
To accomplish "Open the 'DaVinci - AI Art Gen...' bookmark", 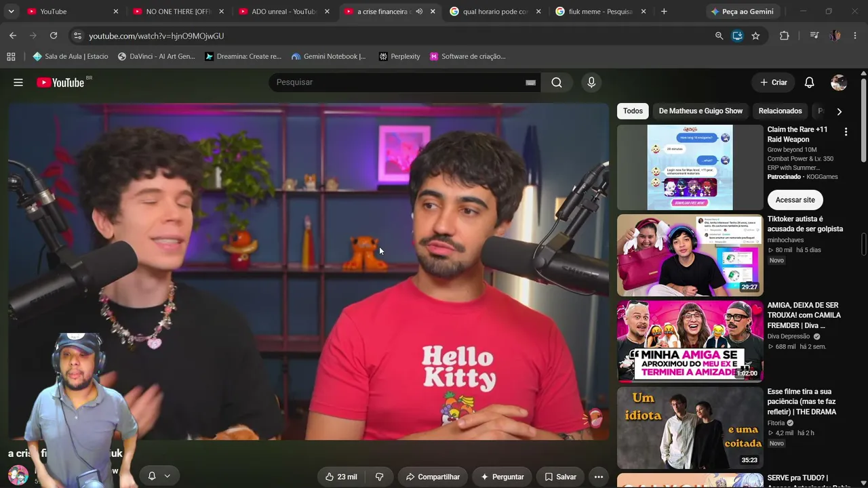I will pos(156,56).
